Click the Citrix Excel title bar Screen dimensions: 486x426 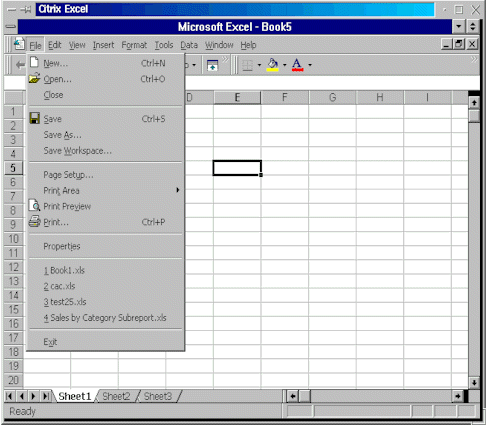point(235,9)
